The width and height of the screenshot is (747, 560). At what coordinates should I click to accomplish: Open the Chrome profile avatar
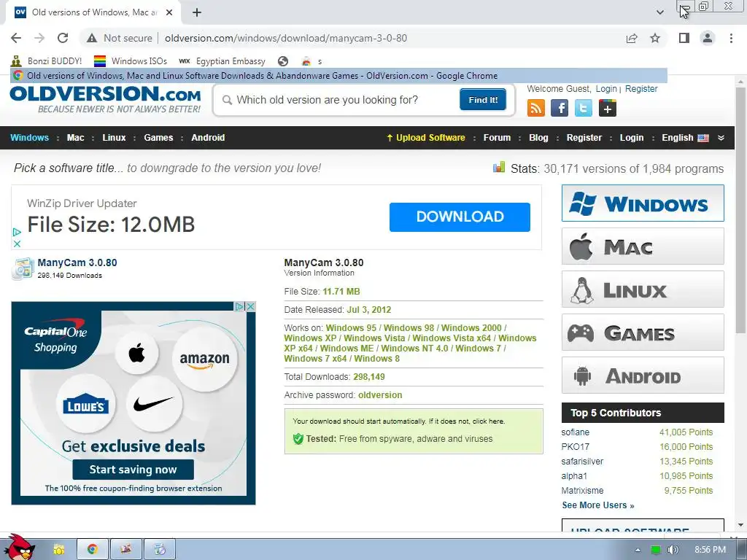pos(708,38)
